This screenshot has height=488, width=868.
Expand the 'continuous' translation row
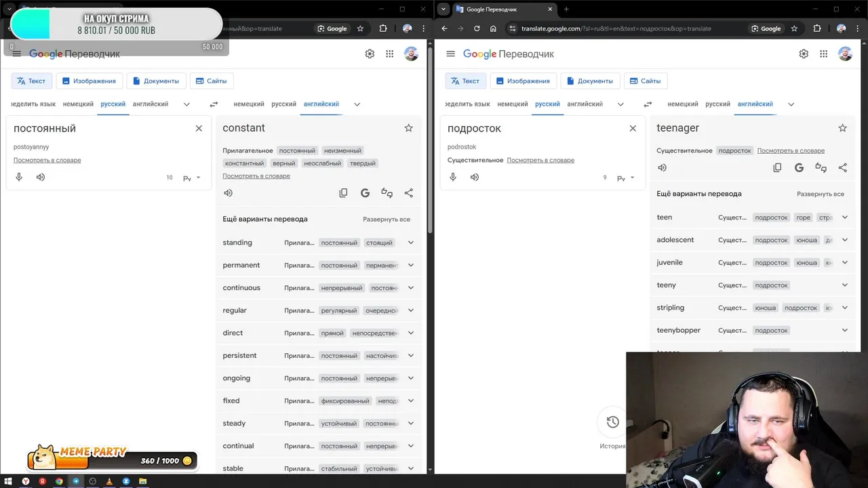(410, 287)
